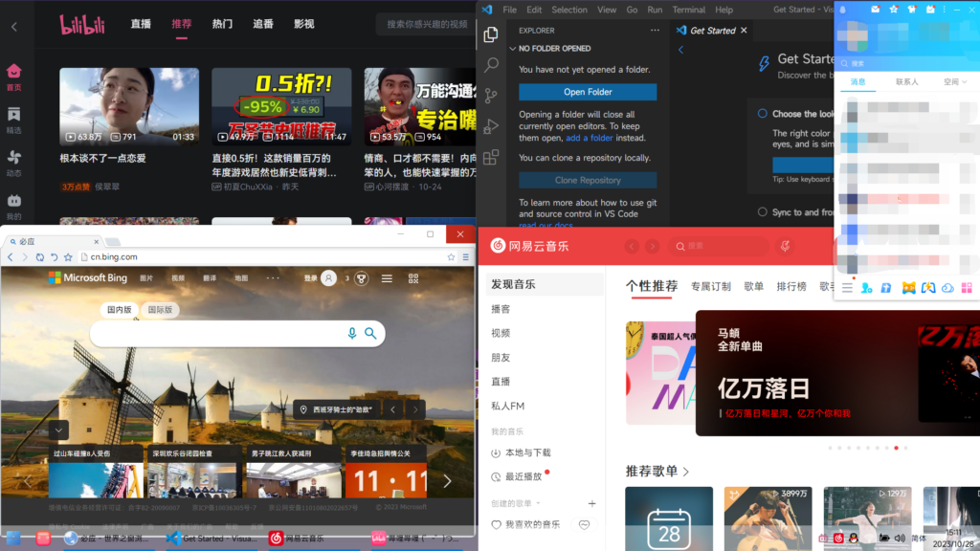
Task: Open QQ cloud icon in bottom bar
Action: point(947,287)
